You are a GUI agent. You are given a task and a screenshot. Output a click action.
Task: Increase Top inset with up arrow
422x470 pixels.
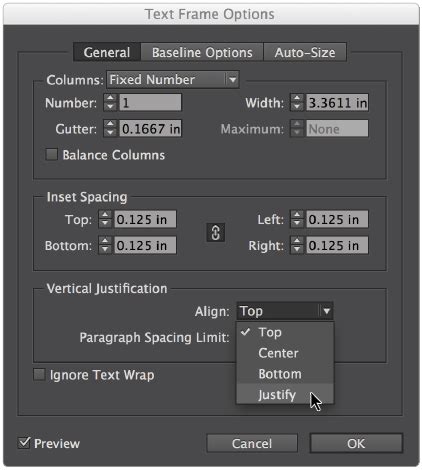[105, 215]
